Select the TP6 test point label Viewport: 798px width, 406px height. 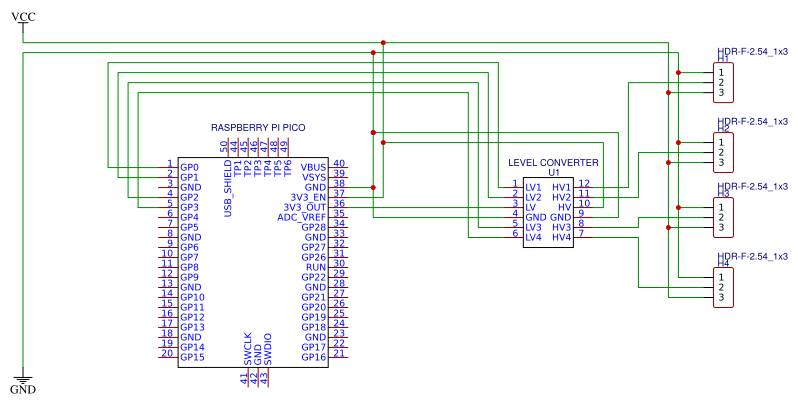(x=288, y=168)
